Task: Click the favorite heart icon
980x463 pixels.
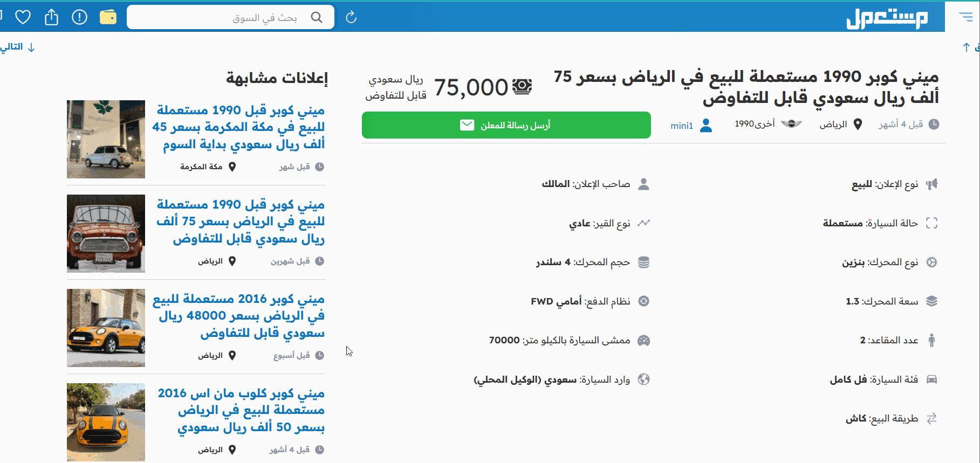Action: (x=23, y=18)
